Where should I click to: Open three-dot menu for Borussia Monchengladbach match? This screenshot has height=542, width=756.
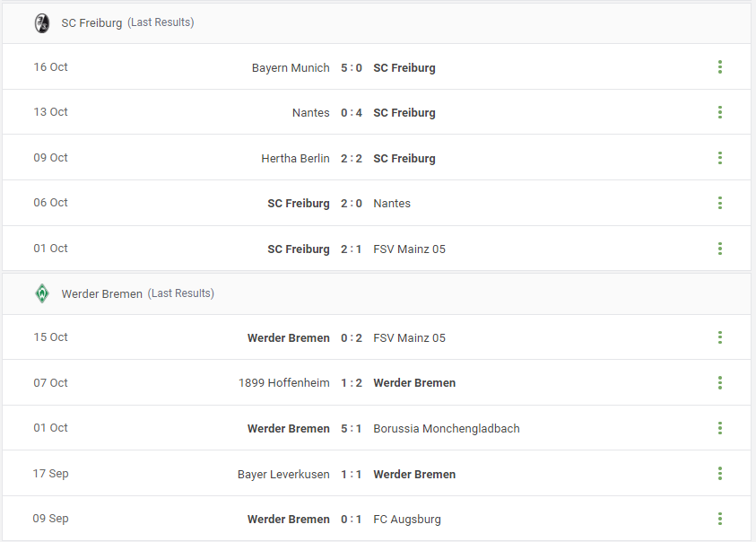click(720, 428)
